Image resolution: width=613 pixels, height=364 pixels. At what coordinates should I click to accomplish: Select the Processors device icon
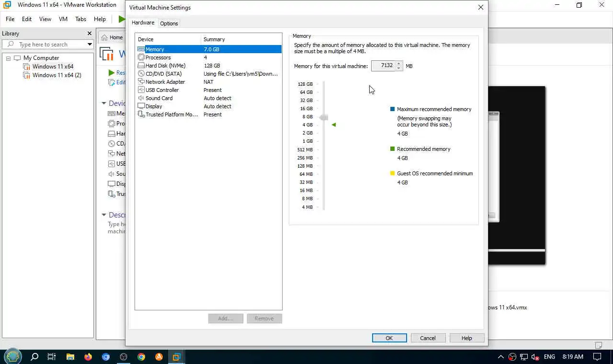click(141, 57)
